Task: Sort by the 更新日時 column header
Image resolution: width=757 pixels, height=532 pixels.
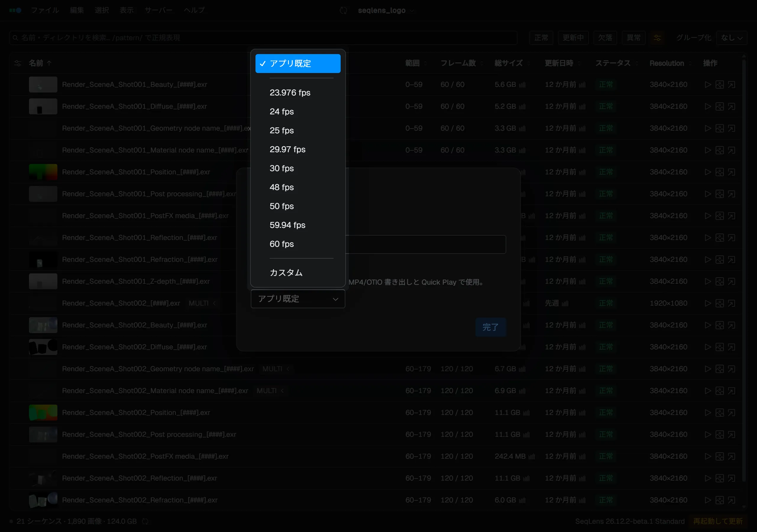Action: (x=562, y=63)
